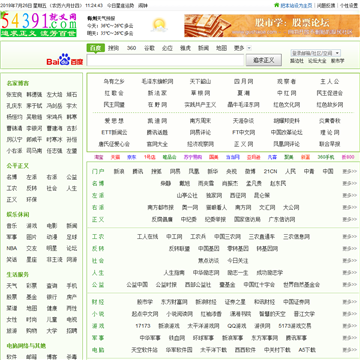Open the FT中文网 link
Image resolution: width=360 pixels, height=360 pixels.
click(243, 132)
